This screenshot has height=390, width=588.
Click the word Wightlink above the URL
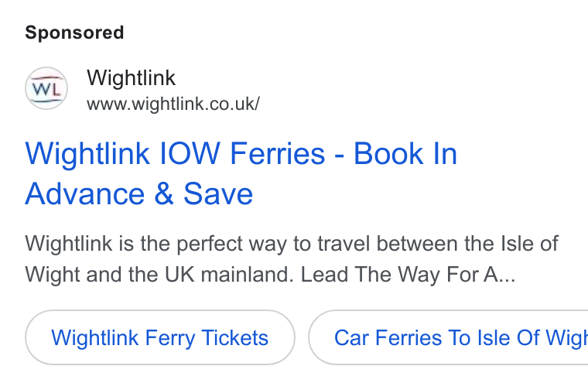click(x=131, y=78)
